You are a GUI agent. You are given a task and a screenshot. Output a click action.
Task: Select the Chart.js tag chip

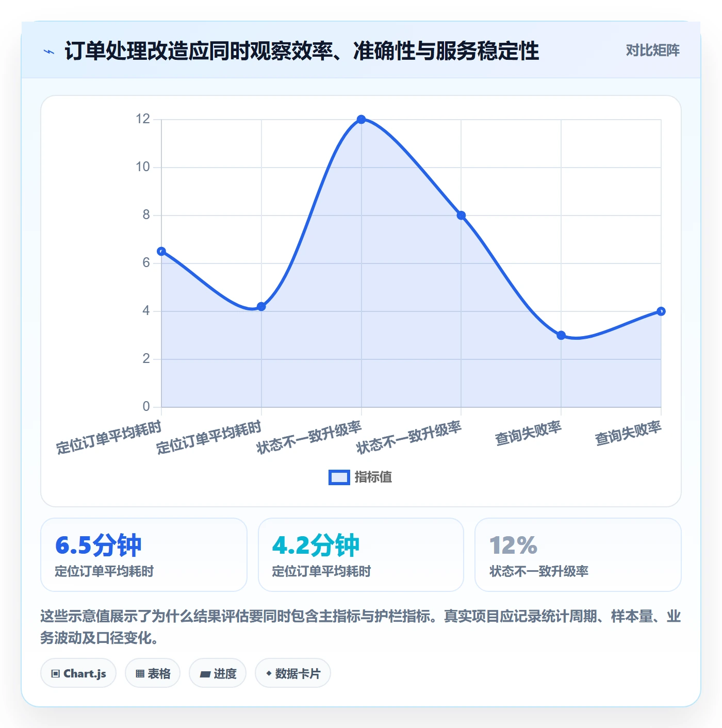click(x=78, y=673)
